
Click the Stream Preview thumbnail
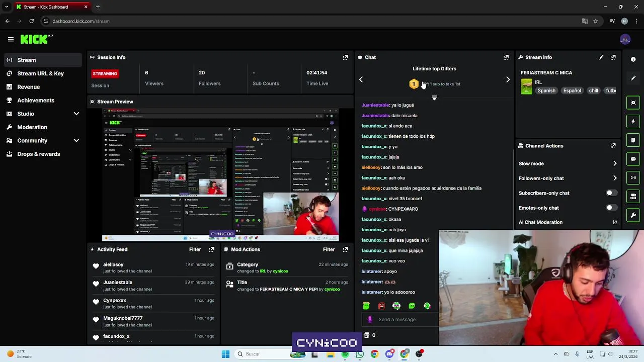(220, 174)
